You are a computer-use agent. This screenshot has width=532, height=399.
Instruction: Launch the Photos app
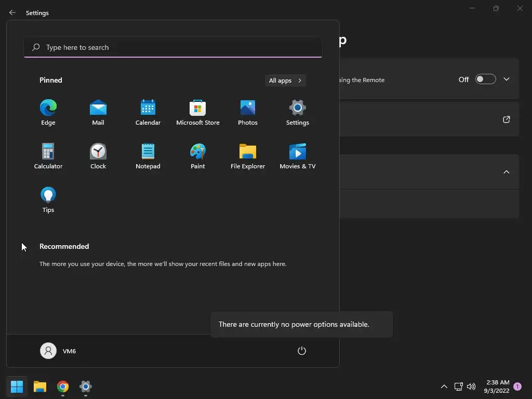click(248, 113)
